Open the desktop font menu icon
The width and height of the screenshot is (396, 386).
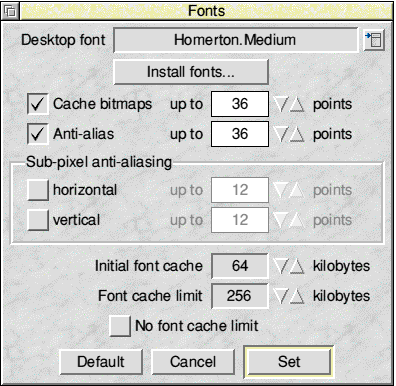(x=374, y=40)
